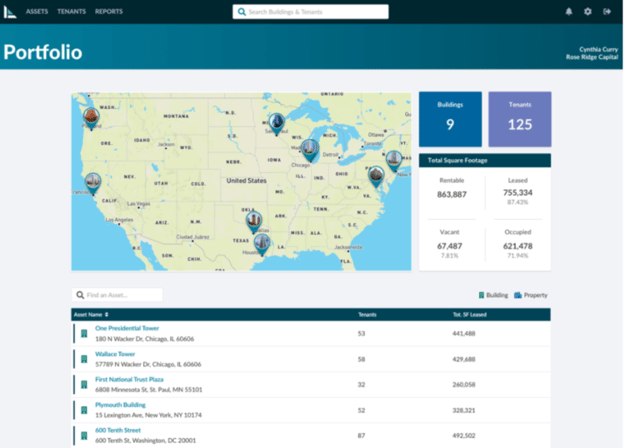
Task: Click building icon beside Wallace Tower
Action: [84, 359]
